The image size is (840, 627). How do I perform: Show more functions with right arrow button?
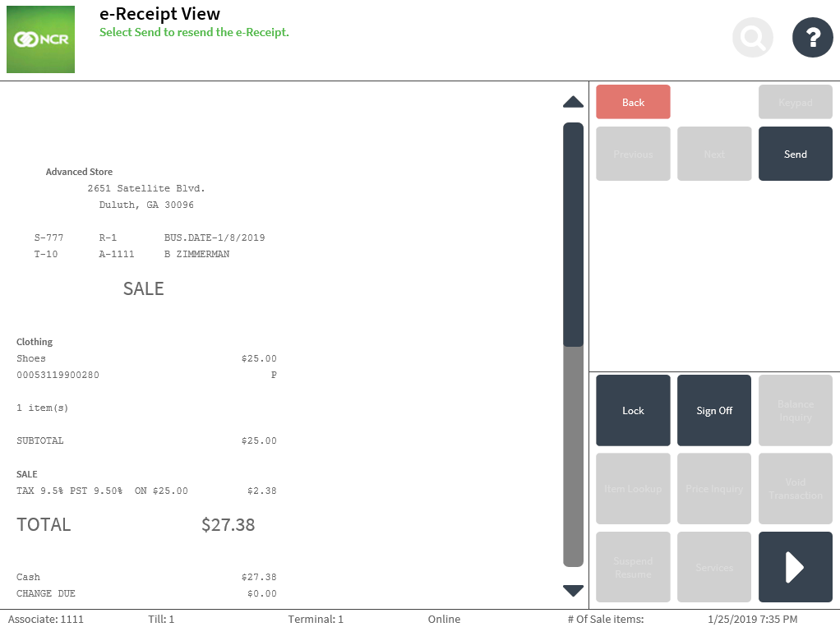[x=795, y=567]
